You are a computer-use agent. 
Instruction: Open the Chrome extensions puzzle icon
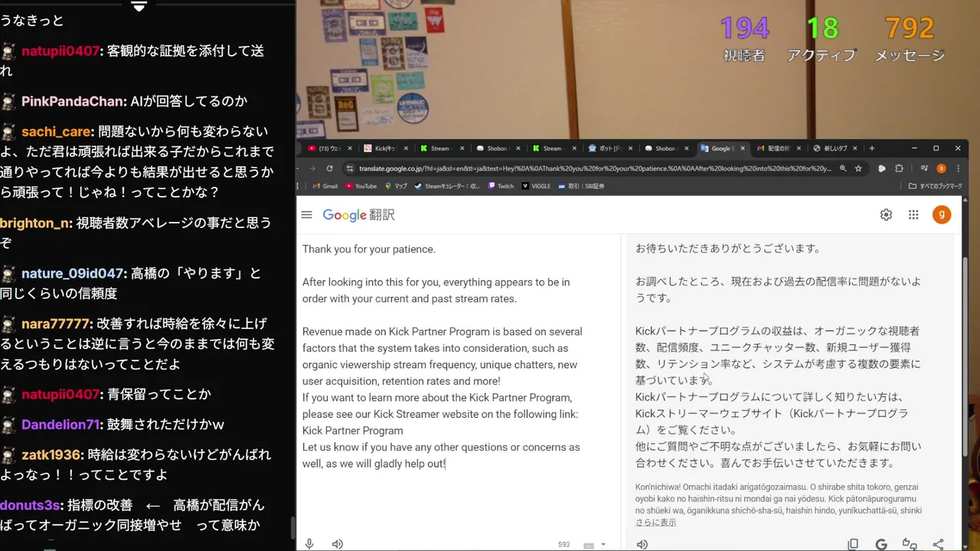900,168
